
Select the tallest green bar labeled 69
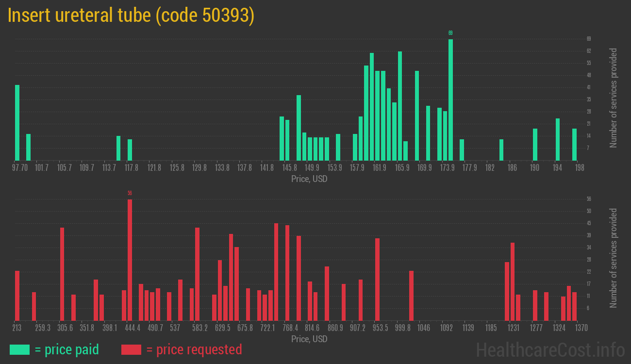coord(450,99)
